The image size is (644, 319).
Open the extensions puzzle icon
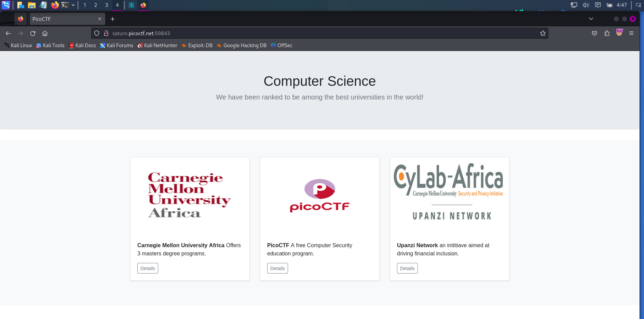pyautogui.click(x=607, y=33)
